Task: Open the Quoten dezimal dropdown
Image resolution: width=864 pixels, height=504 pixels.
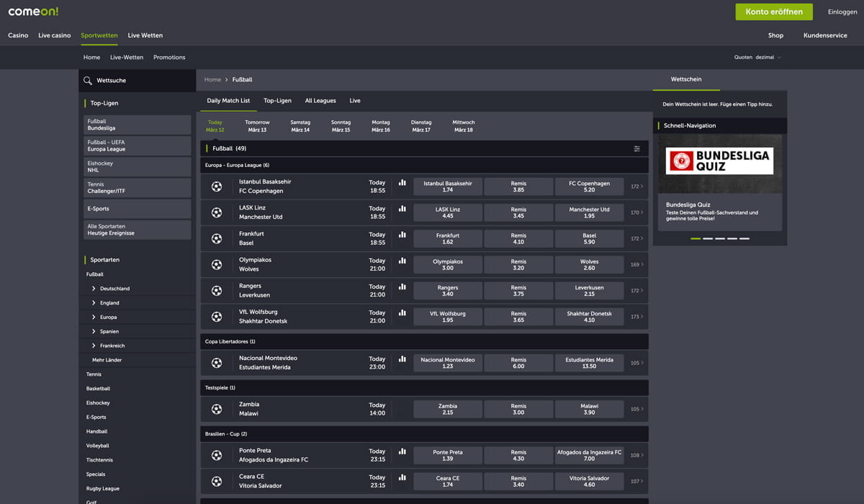Action: point(757,58)
